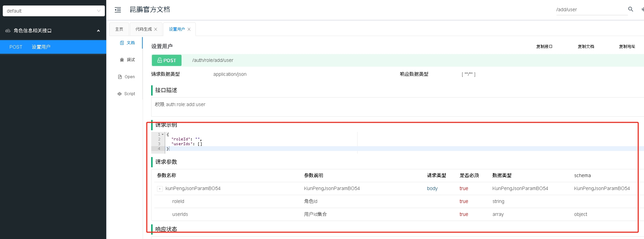Click the 复制接口 button
This screenshot has width=644, height=239.
tap(544, 47)
